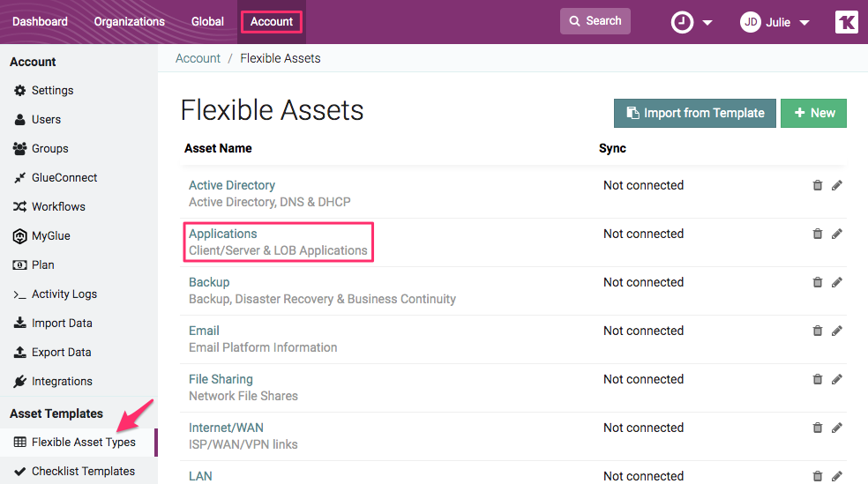This screenshot has width=868, height=484.
Task: Delete the Backup asset type
Action: [817, 282]
